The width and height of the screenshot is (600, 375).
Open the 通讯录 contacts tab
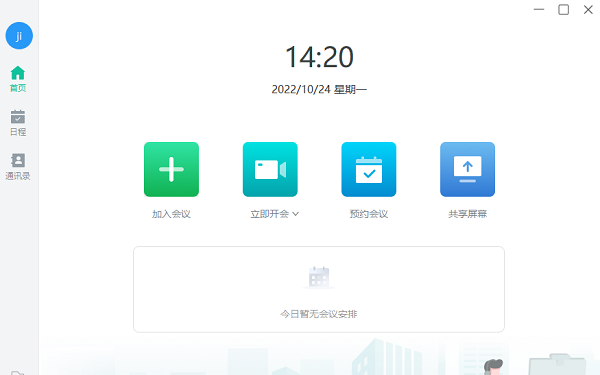[18, 166]
